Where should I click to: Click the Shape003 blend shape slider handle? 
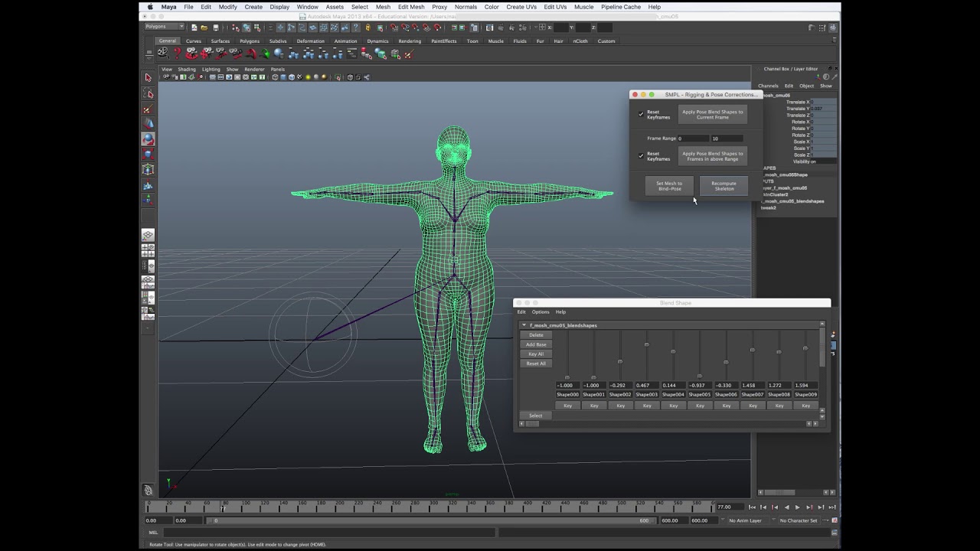point(646,344)
